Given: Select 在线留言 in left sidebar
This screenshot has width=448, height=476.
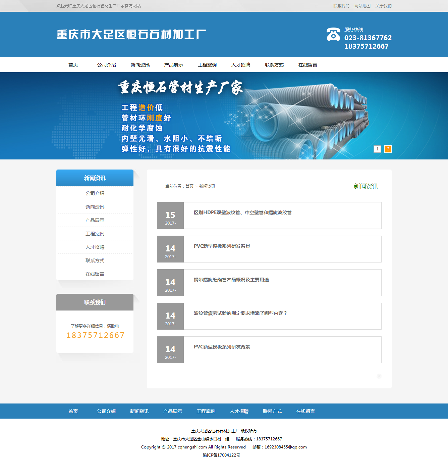Looking at the screenshot, I should pyautogui.click(x=95, y=274).
